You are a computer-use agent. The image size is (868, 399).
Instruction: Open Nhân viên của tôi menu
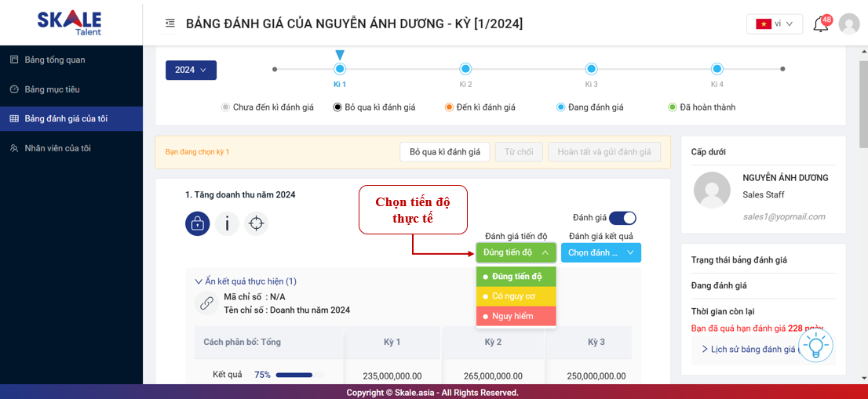click(x=57, y=148)
